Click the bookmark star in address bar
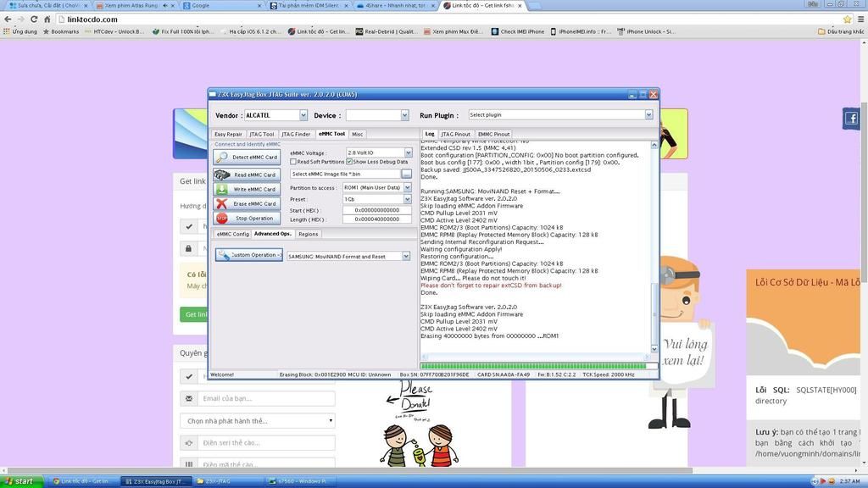The width and height of the screenshot is (868, 488). pos(848,19)
